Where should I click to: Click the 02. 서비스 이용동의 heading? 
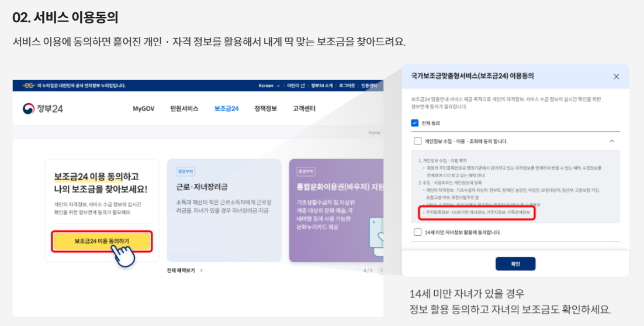(x=65, y=18)
